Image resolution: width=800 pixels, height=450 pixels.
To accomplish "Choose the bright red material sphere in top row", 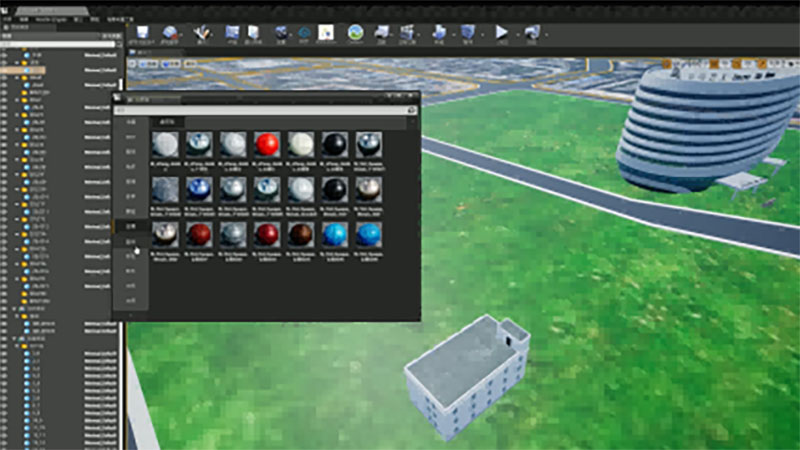I will pos(267,145).
